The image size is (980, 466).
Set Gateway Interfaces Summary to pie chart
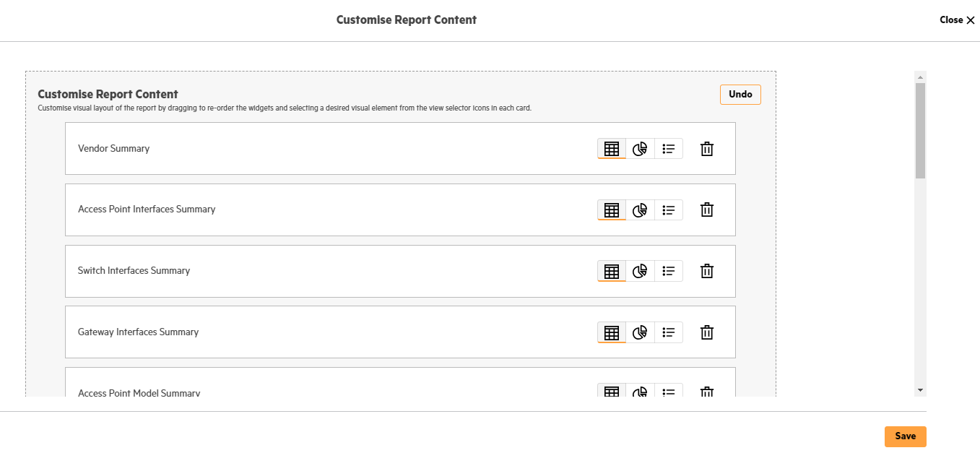tap(640, 332)
